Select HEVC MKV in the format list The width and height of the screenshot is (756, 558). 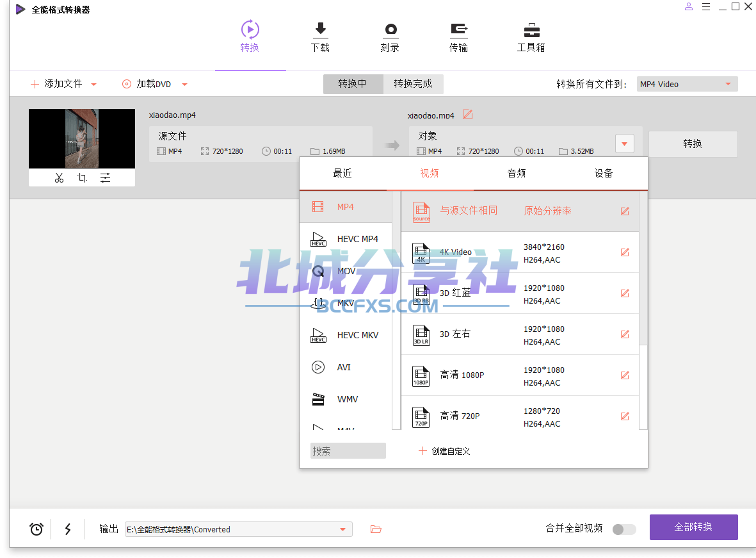pos(346,335)
